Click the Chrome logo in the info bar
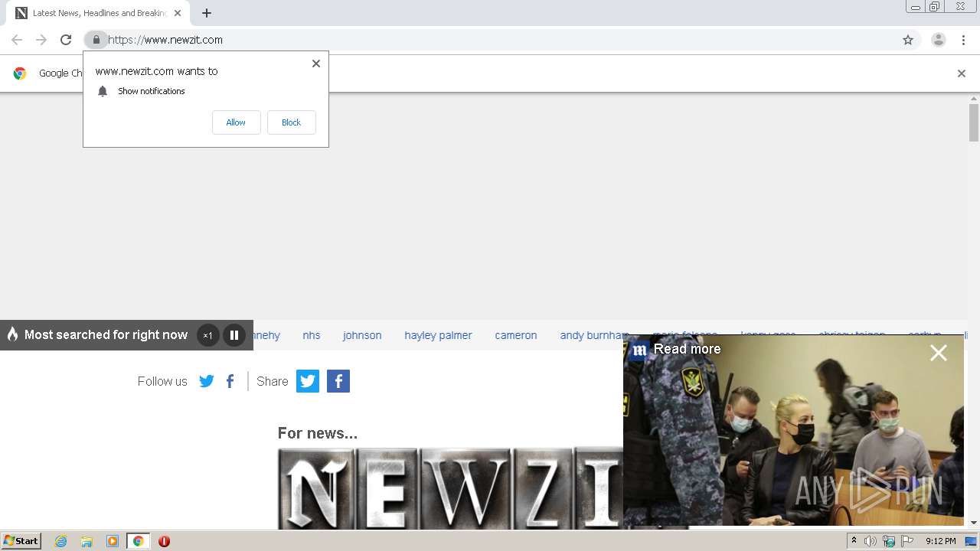 (20, 73)
